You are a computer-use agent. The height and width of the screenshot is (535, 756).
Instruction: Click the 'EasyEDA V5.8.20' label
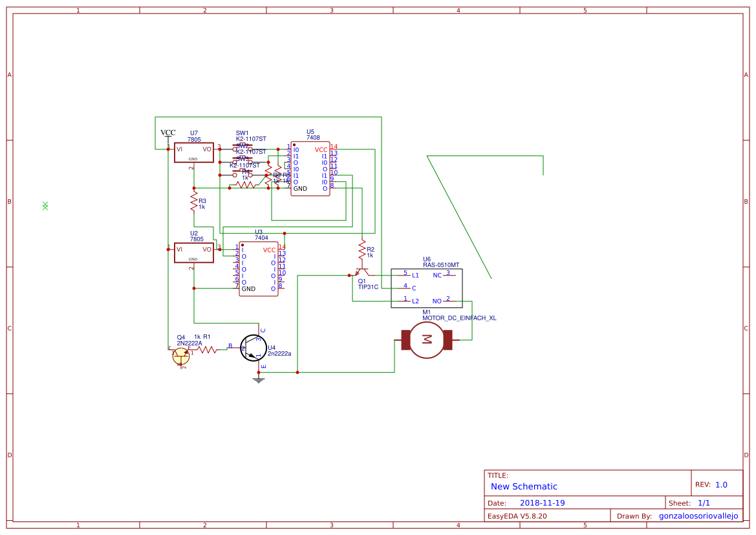point(517,516)
